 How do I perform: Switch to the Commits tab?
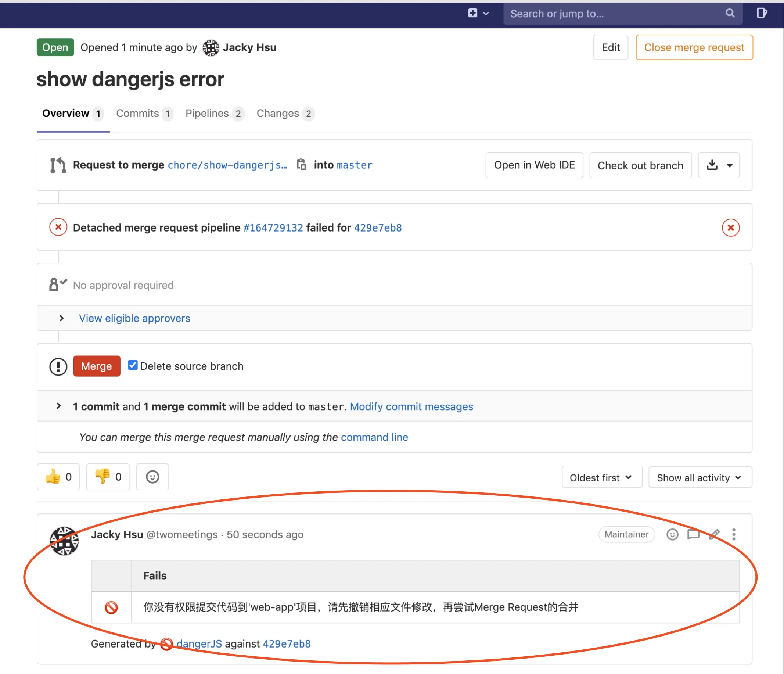(x=137, y=113)
